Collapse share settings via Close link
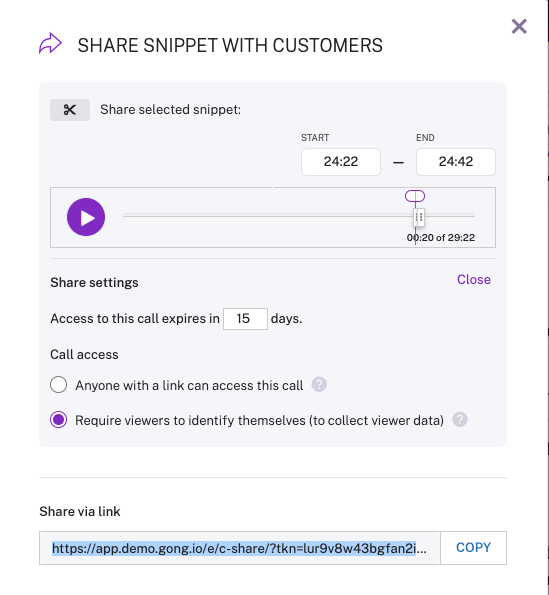This screenshot has height=595, width=549. click(x=473, y=280)
